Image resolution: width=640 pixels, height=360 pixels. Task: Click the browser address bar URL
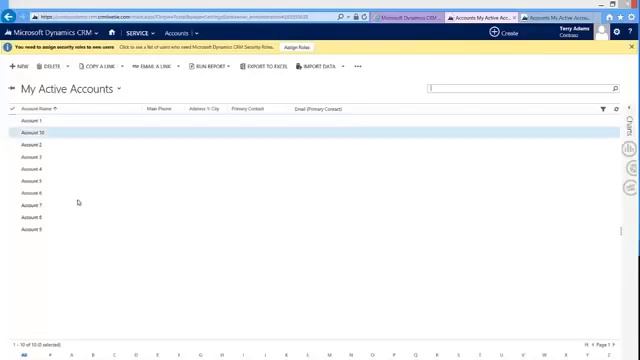pyautogui.click(x=174, y=17)
